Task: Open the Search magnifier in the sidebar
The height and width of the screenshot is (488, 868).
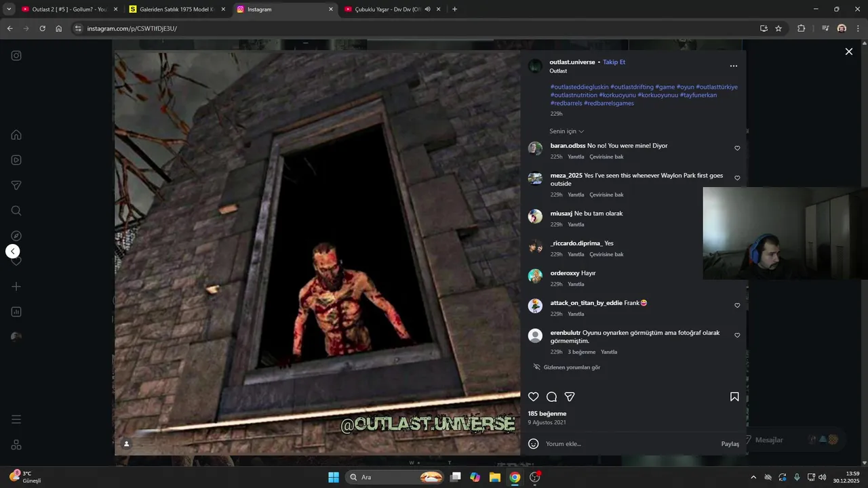Action: (x=16, y=211)
